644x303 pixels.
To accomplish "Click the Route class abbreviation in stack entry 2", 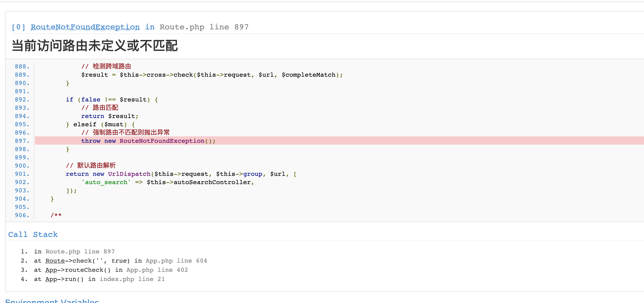I will pyautogui.click(x=55, y=261).
